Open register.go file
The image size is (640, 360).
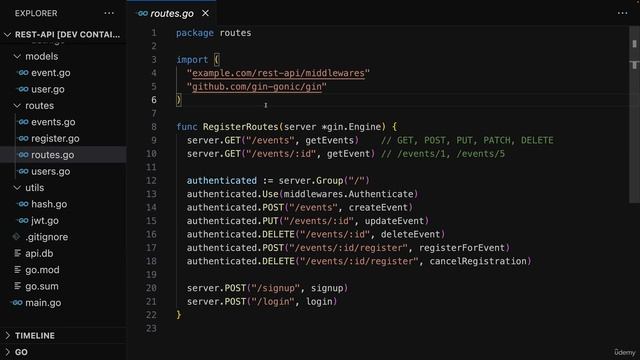tap(55, 138)
